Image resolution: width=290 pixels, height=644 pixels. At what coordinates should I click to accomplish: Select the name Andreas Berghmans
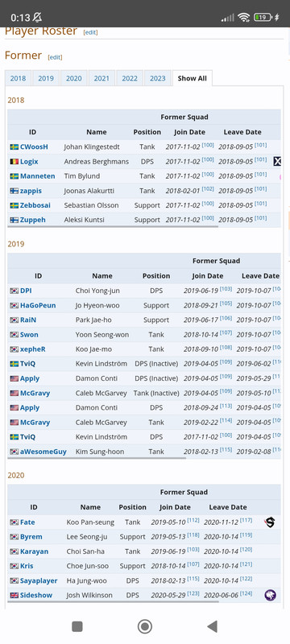97,162
